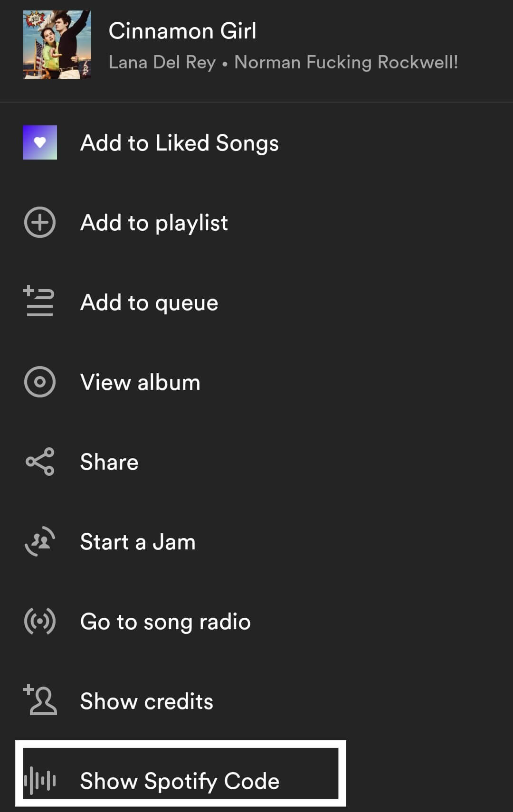This screenshot has width=513, height=812.
Task: Select "Show credits" menu label
Action: tap(146, 701)
